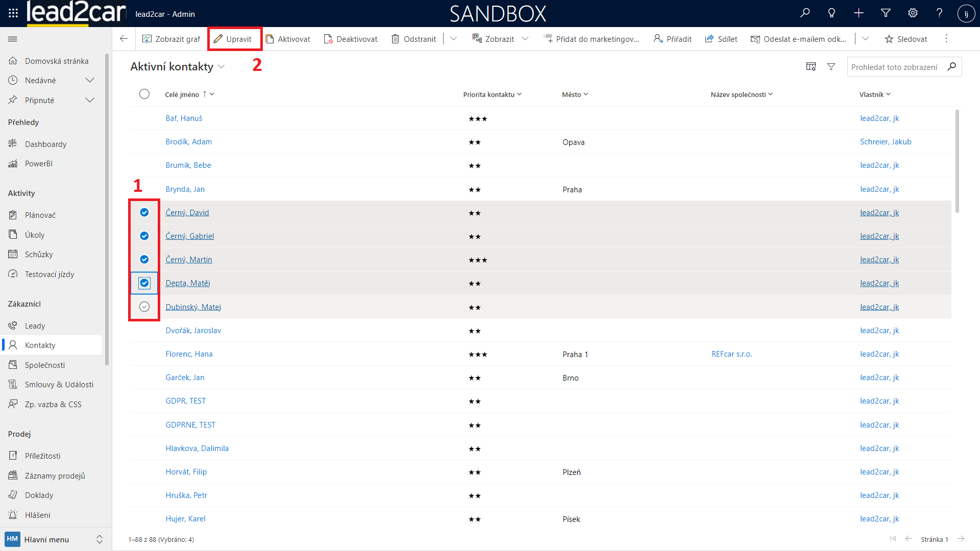Click the back arrow in the toolbar
This screenshot has height=551, width=980.
[124, 39]
